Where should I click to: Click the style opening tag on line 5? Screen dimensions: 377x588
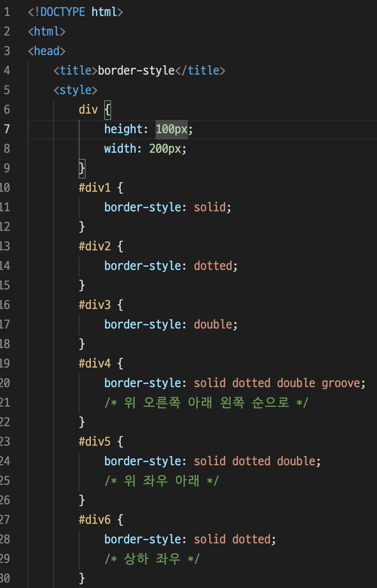point(75,90)
